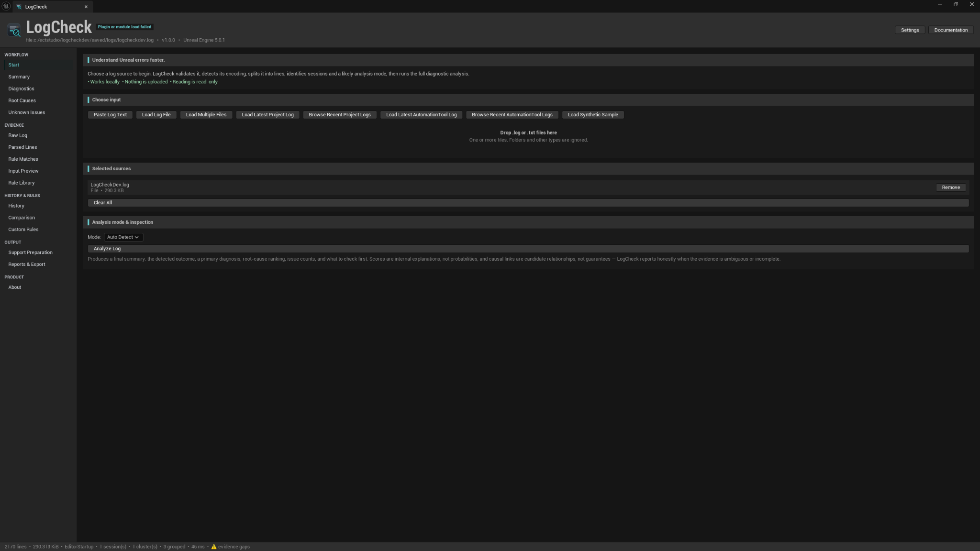Click Paste Log Text button

[110, 115]
